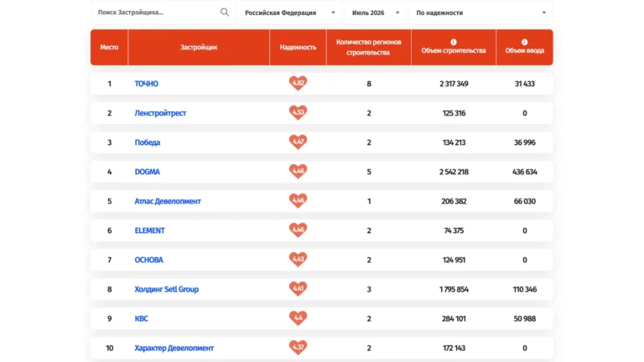
Task: Open the Победа developer link
Action: tap(148, 142)
